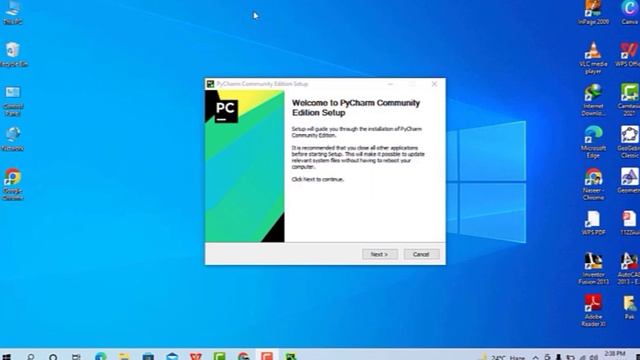
Task: Open the Canva desktop shortcut
Action: tap(629, 12)
